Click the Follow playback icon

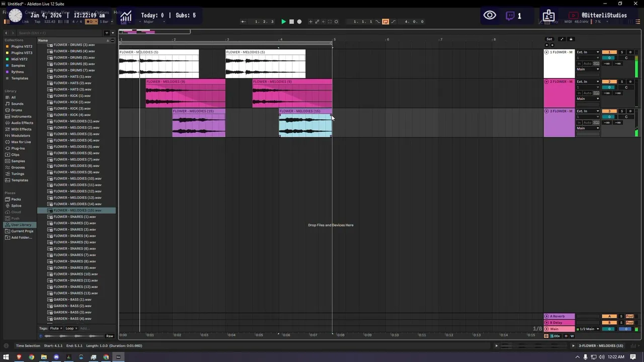tap(244, 22)
